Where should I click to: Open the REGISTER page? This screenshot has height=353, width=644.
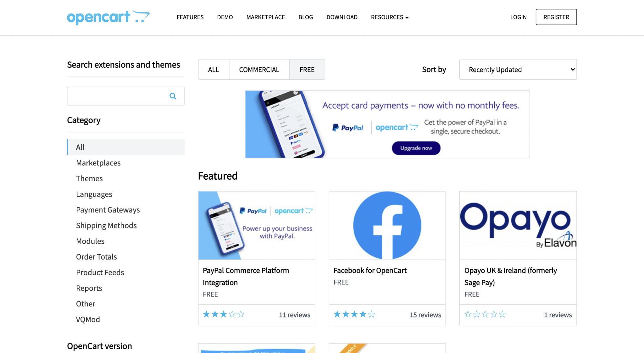click(x=556, y=17)
